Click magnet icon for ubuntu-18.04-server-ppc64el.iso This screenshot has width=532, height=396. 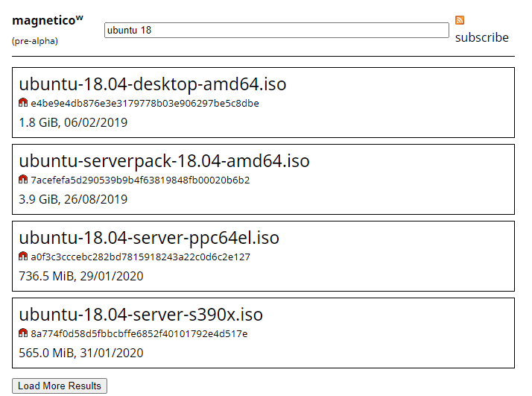(23, 256)
